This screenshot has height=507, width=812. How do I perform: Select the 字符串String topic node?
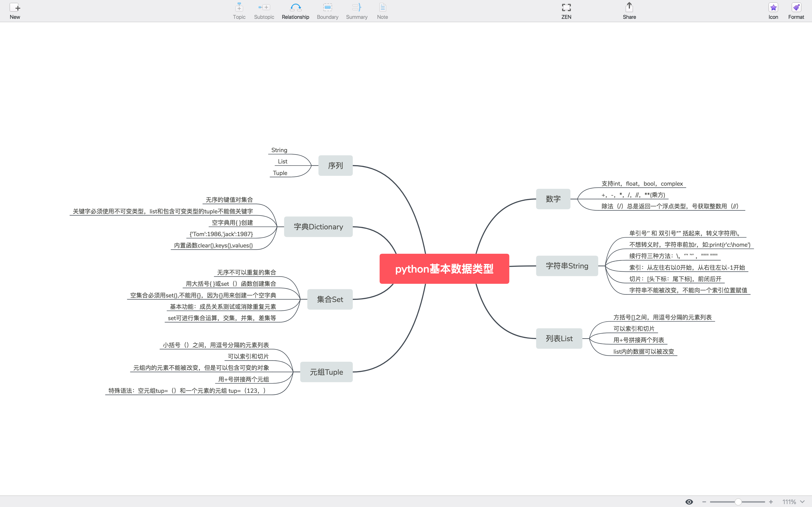[567, 266]
